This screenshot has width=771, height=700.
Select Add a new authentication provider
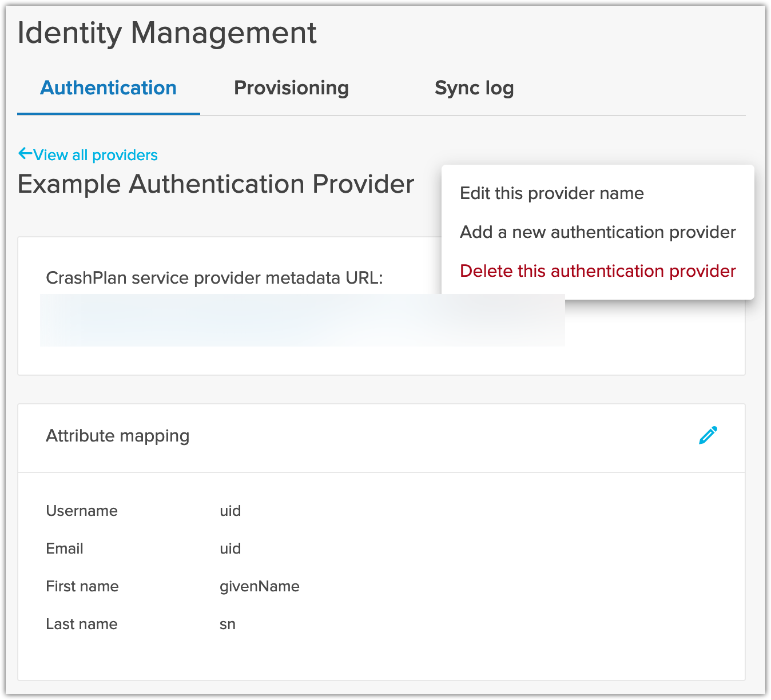[597, 232]
